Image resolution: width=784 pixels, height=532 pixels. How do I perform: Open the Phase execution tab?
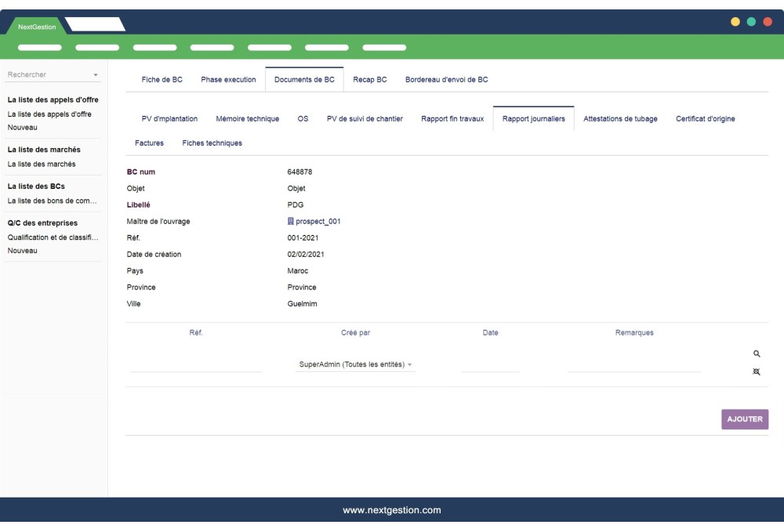coord(228,79)
